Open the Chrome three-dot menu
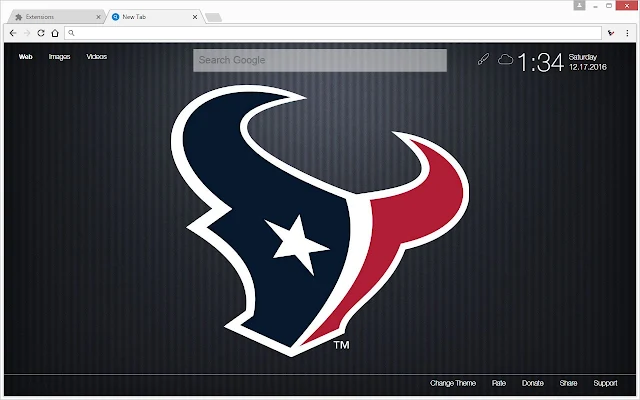640x400 pixels. tap(627, 33)
